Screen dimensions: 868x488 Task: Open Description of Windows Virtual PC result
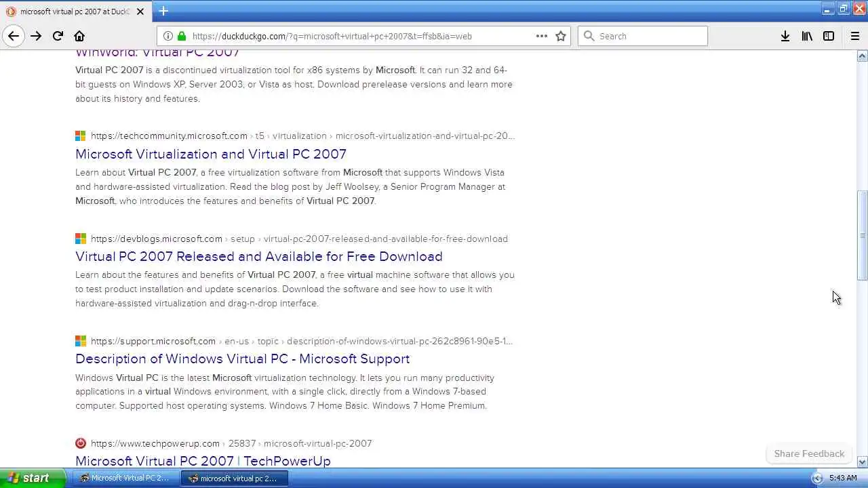pos(243,359)
